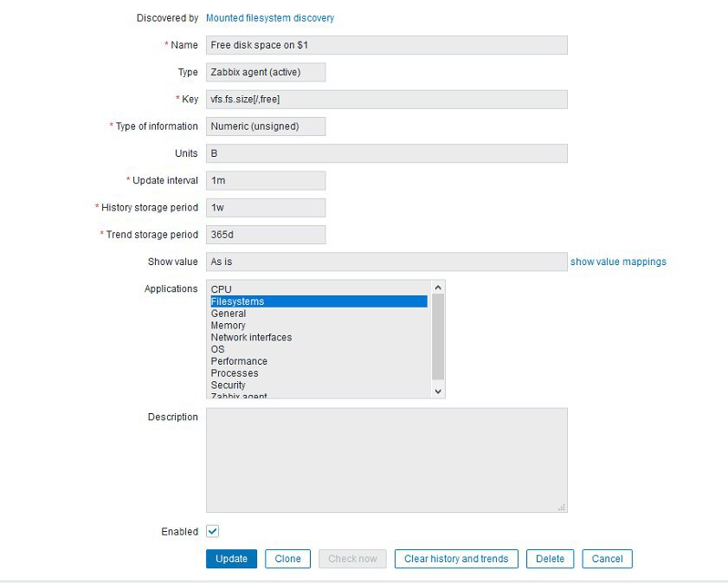This screenshot has height=583, width=728.
Task: Open the Type of information dropdown
Action: (266, 126)
